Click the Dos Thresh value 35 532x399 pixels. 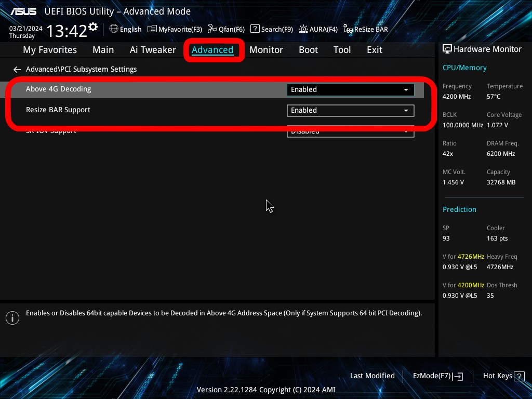pyautogui.click(x=490, y=296)
